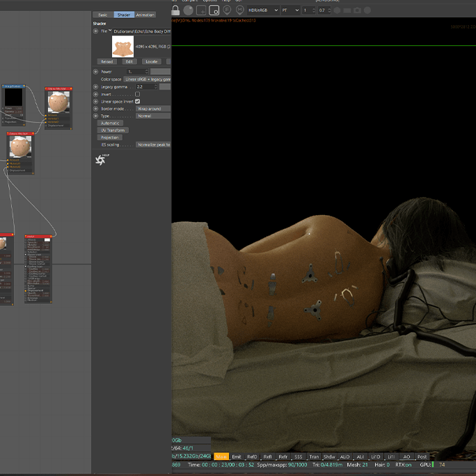Click stepper arrows of Legacy gamma field
This screenshot has width=476, height=476.
click(x=156, y=87)
